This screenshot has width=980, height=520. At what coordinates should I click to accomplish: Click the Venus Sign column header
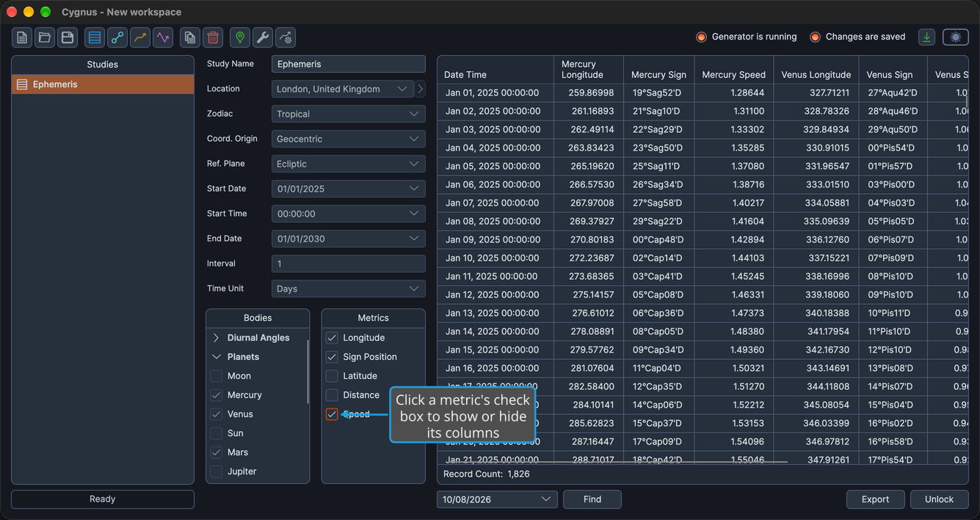[893, 70]
